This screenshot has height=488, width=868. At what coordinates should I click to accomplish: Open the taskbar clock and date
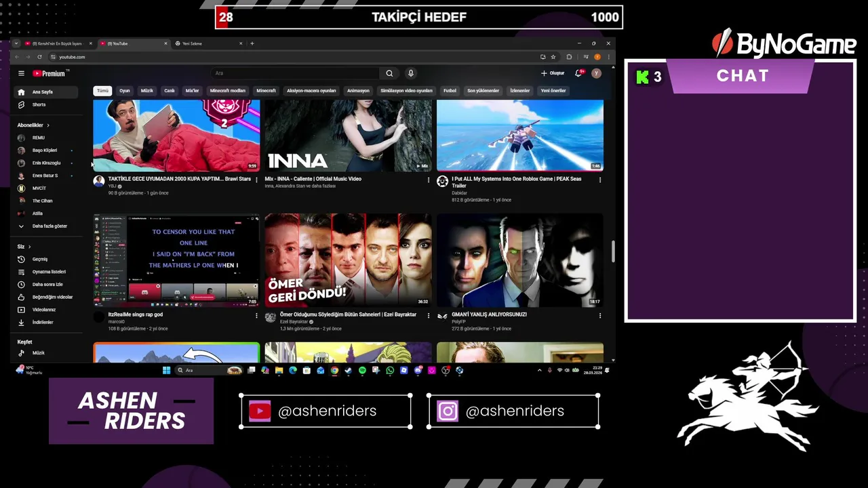593,370
